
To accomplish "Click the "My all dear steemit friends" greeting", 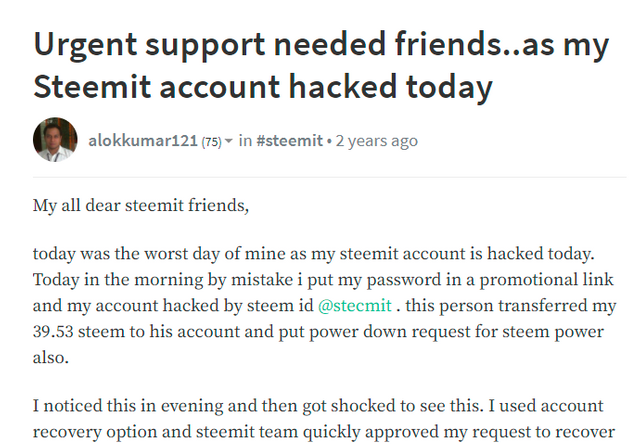I will click(139, 207).
